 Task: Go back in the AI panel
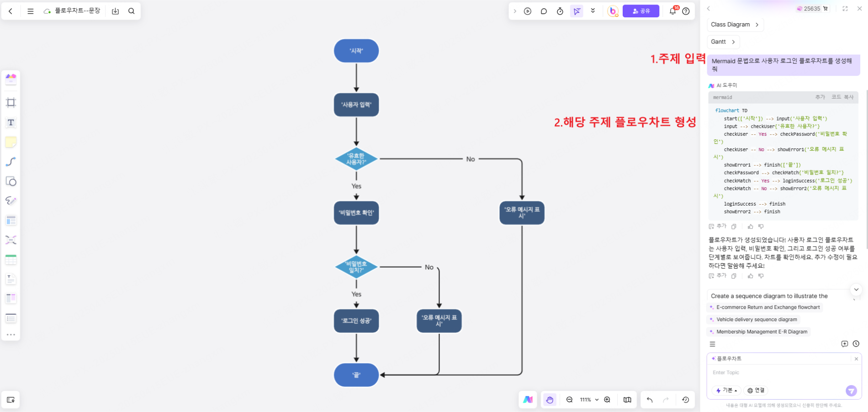click(709, 9)
